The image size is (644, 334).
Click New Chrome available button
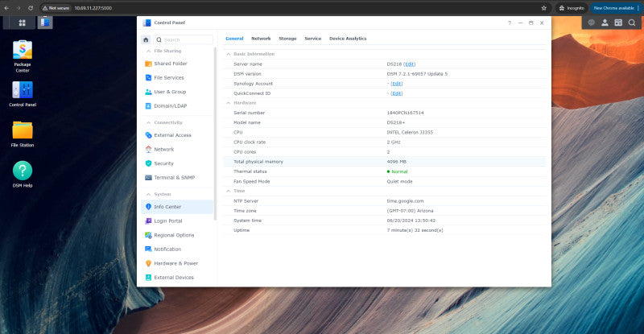click(614, 8)
